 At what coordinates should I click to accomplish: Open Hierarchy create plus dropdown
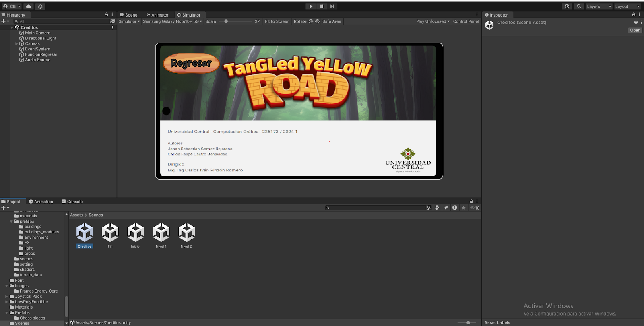coord(5,21)
